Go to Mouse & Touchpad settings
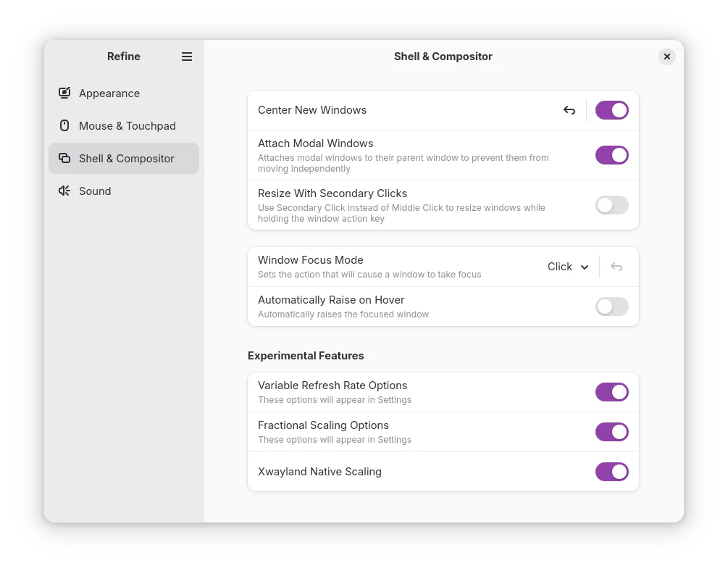Viewport: 728px width, 571px height. [x=127, y=125]
